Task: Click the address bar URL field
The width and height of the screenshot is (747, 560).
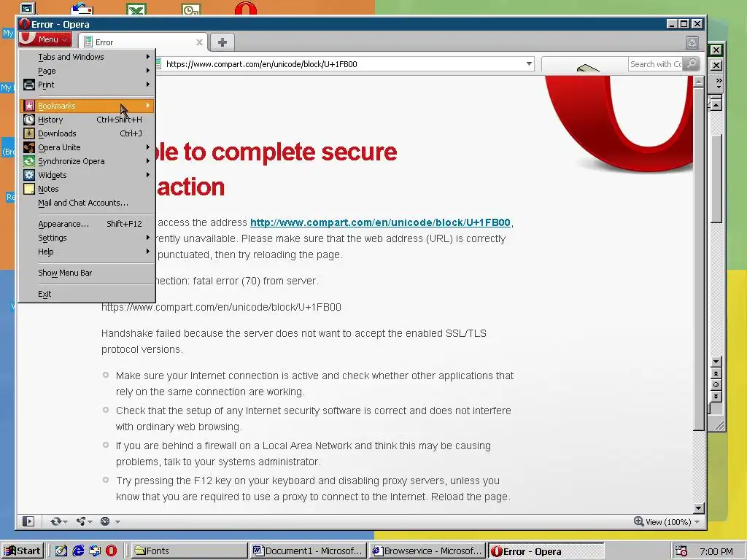Action: point(345,64)
